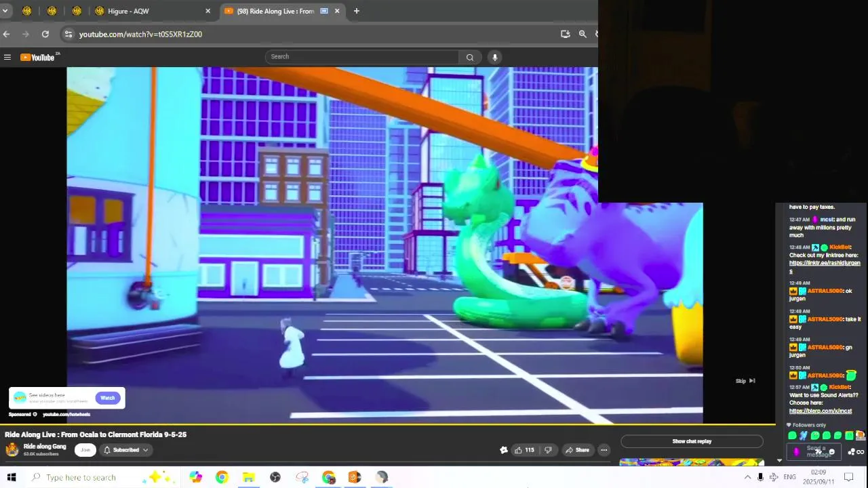This screenshot has height=488, width=868.
Task: Open Chrome zoom magnifier in the address bar
Action: pos(583,34)
